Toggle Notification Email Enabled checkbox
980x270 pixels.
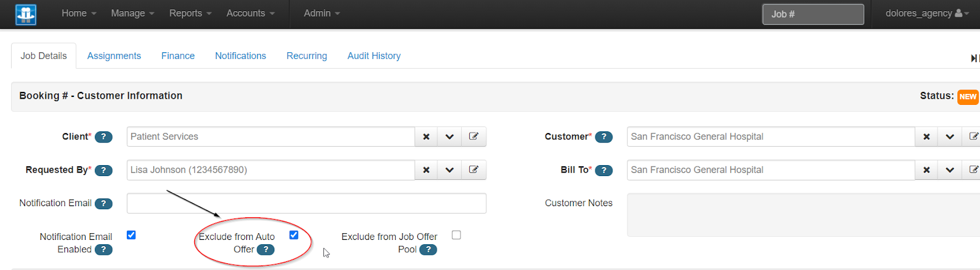coord(131,235)
